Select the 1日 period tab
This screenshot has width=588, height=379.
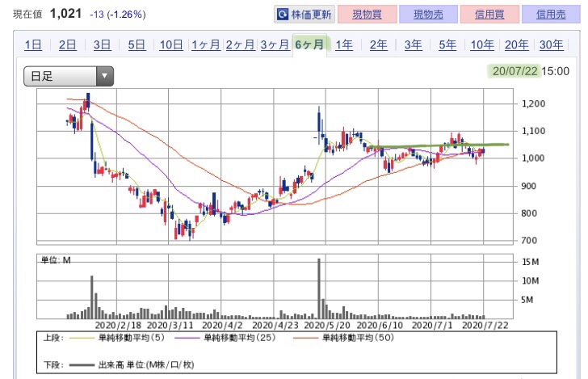click(33, 45)
